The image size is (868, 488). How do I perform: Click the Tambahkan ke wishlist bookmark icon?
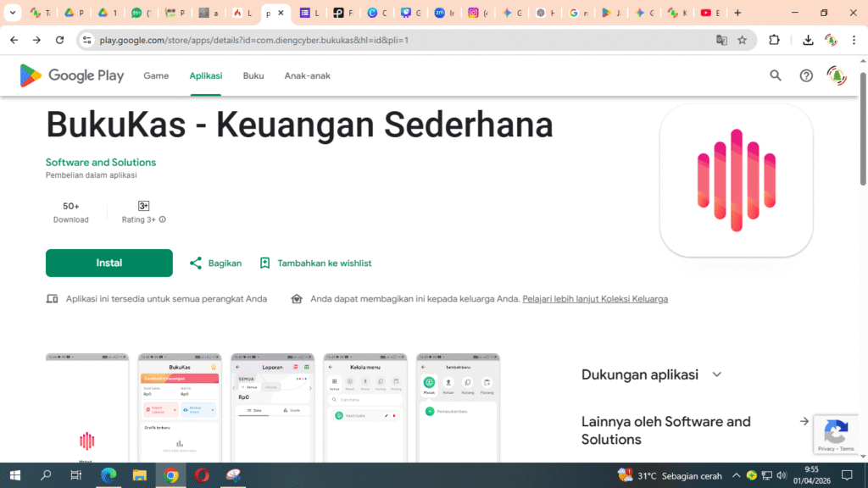pyautogui.click(x=264, y=263)
